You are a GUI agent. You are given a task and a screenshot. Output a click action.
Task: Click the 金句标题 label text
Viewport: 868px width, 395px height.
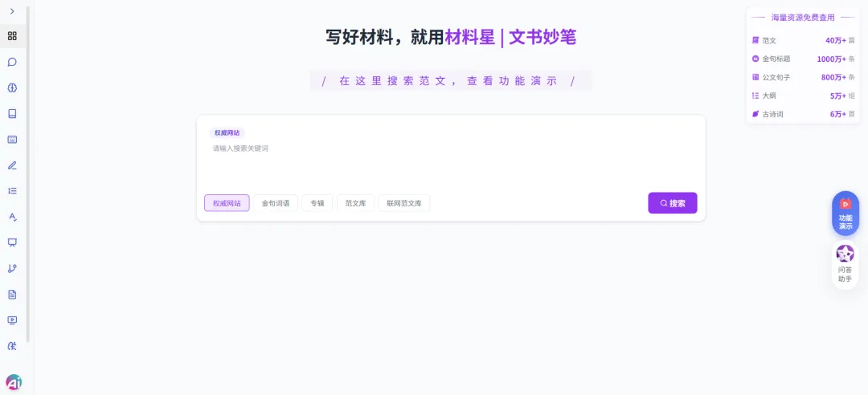pos(776,59)
